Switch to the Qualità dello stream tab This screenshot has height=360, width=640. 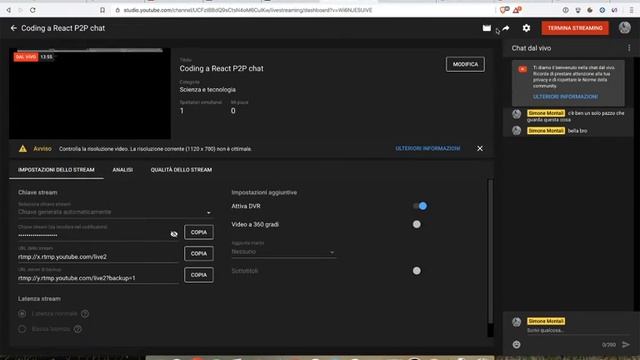(181, 170)
